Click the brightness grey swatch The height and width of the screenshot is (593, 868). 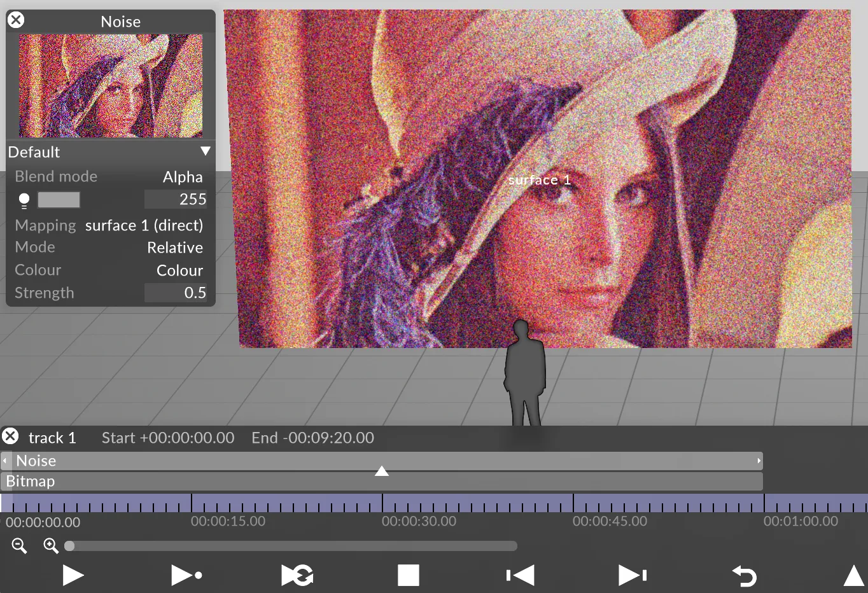59,200
